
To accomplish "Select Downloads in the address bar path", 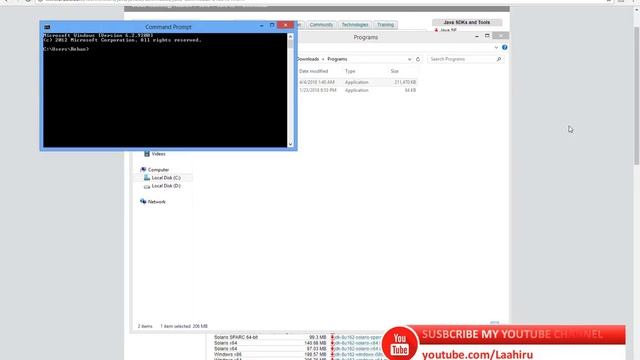I will point(308,59).
